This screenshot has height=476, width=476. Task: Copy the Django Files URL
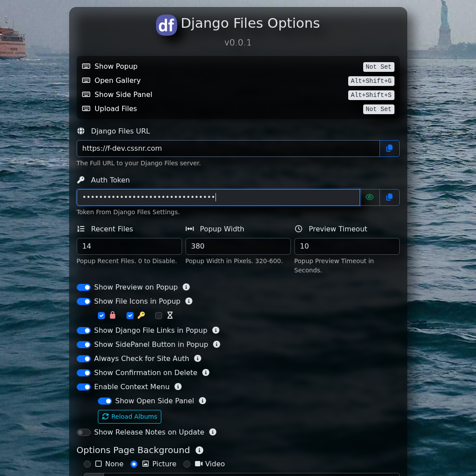tap(389, 149)
